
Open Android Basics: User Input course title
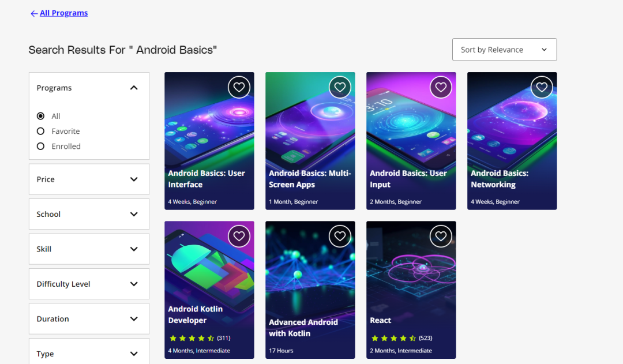click(408, 179)
